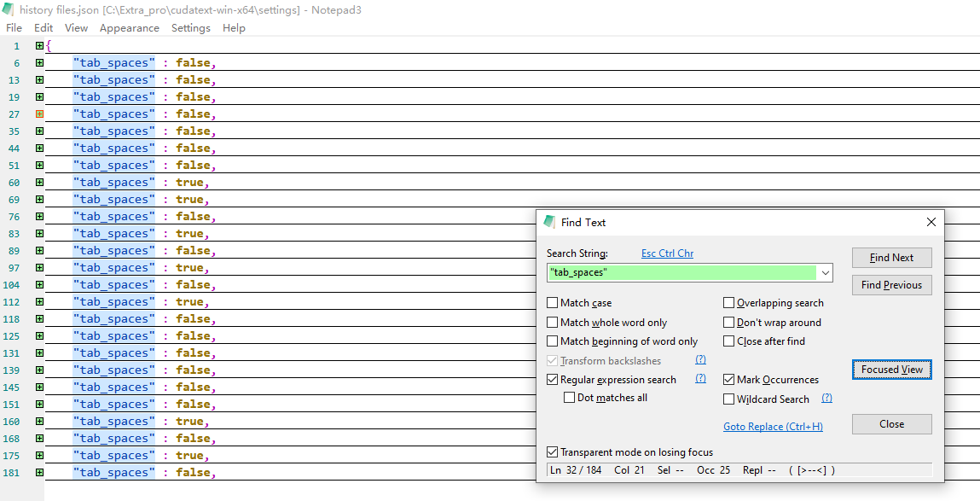Click the red fold marker on line 27

coord(39,114)
